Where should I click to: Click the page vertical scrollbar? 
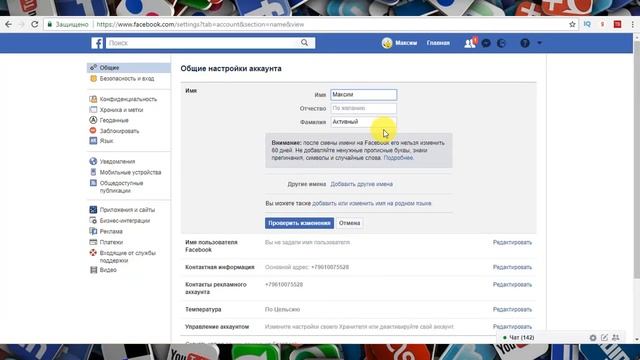(636, 159)
